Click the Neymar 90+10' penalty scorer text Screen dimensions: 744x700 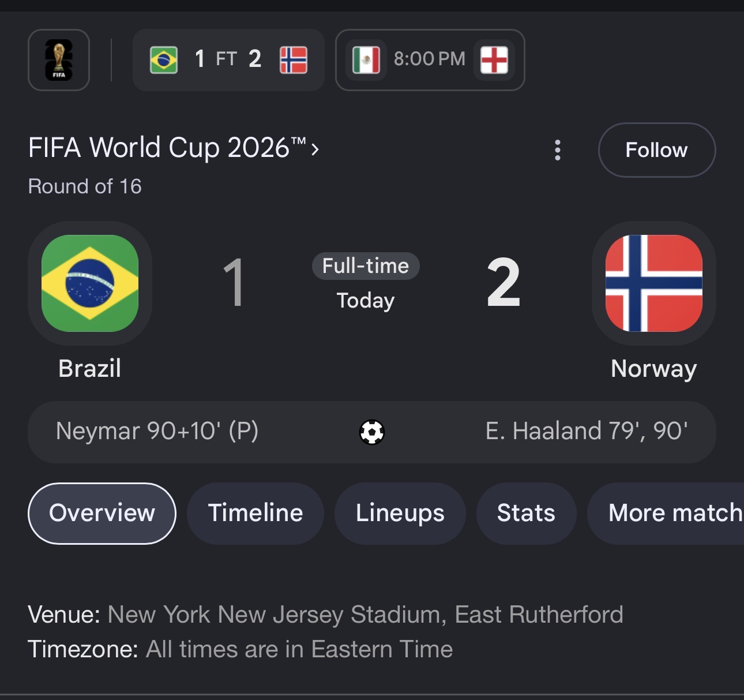point(157,431)
